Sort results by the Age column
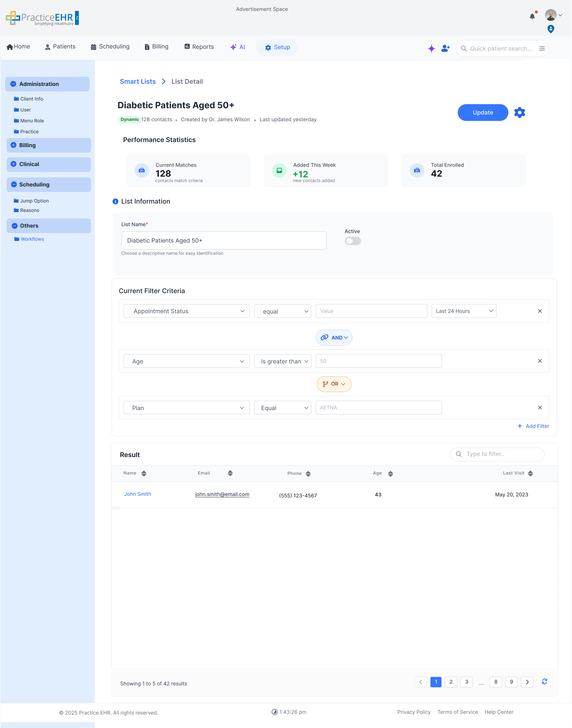This screenshot has height=728, width=572. point(390,473)
